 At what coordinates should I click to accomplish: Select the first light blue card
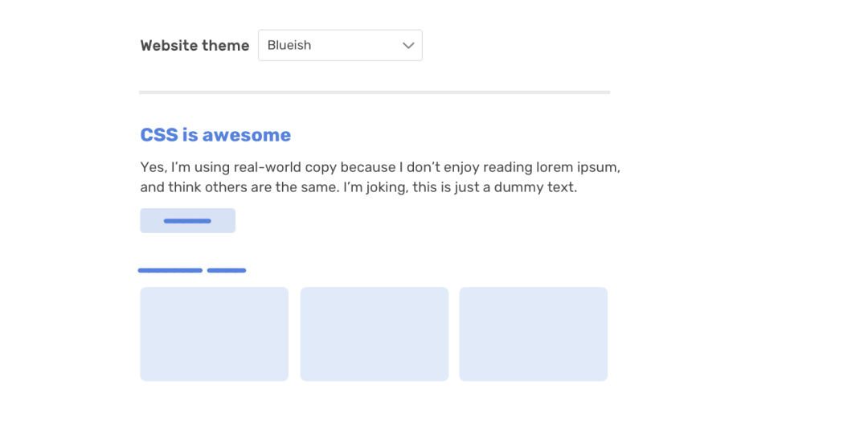click(x=215, y=334)
